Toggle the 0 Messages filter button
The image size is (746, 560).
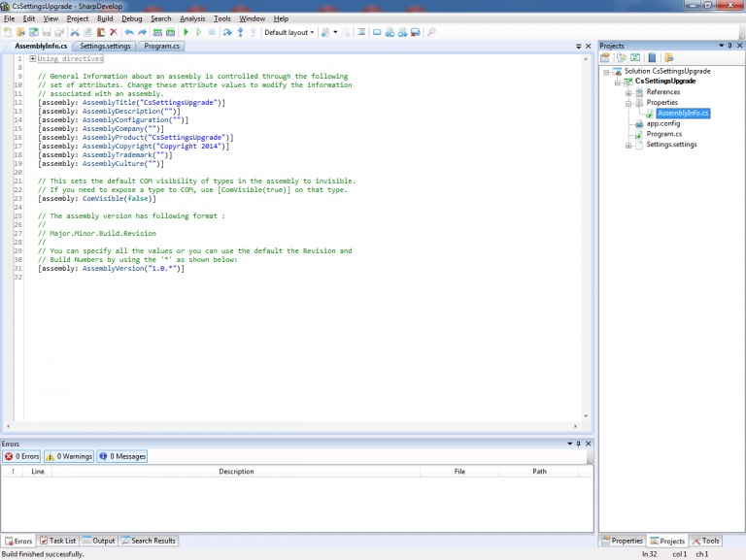pyautogui.click(x=122, y=456)
